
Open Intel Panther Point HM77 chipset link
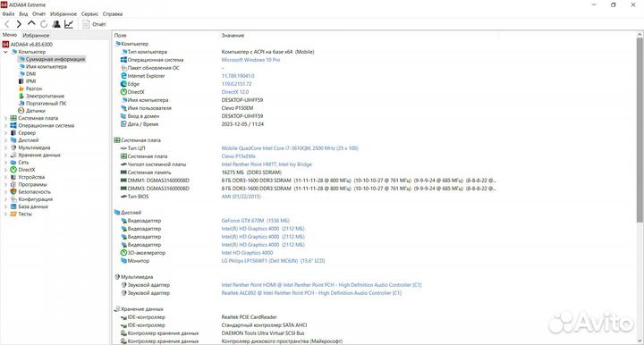click(267, 164)
